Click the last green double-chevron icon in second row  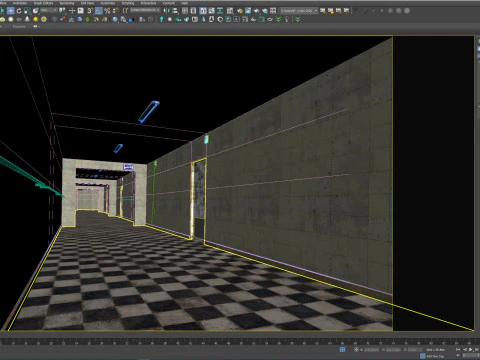(298, 19)
